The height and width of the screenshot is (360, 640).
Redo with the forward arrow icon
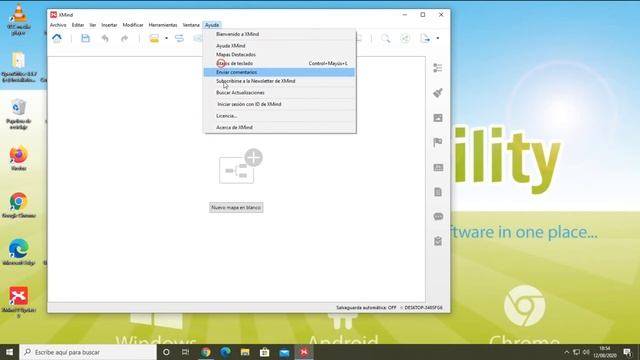click(124, 38)
